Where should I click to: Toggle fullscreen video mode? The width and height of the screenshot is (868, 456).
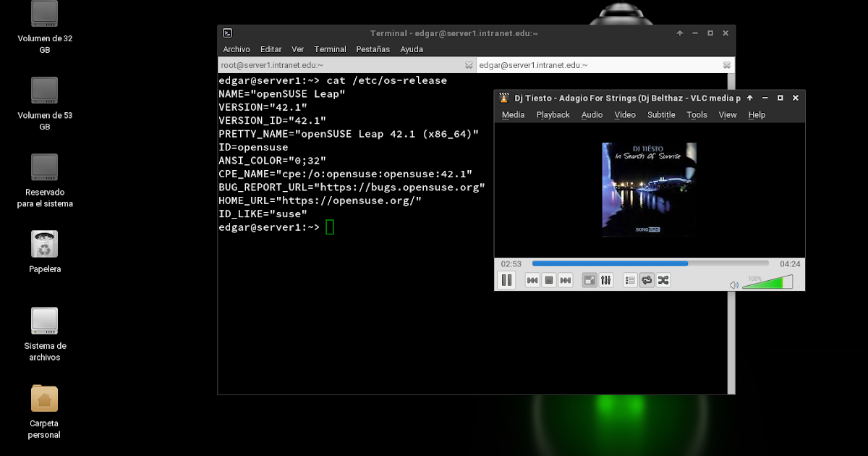590,280
